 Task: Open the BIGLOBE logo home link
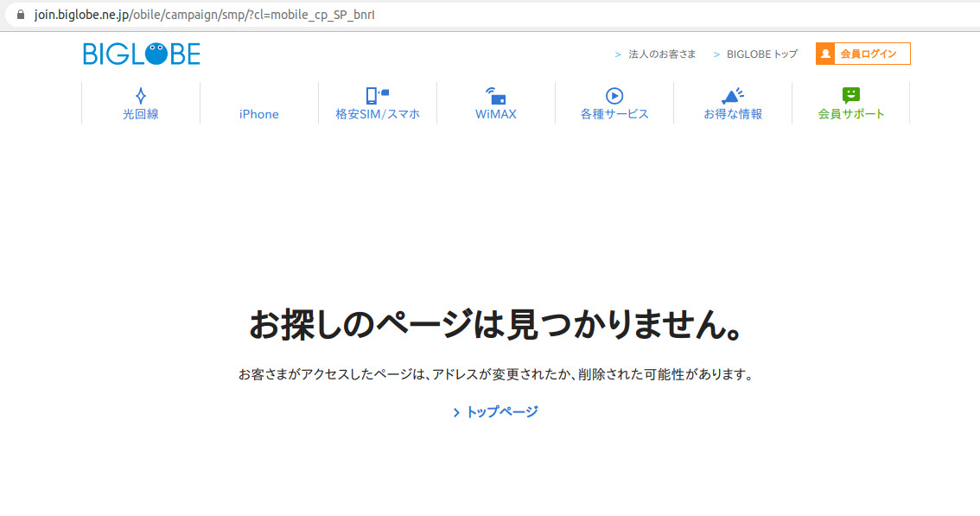(142, 54)
